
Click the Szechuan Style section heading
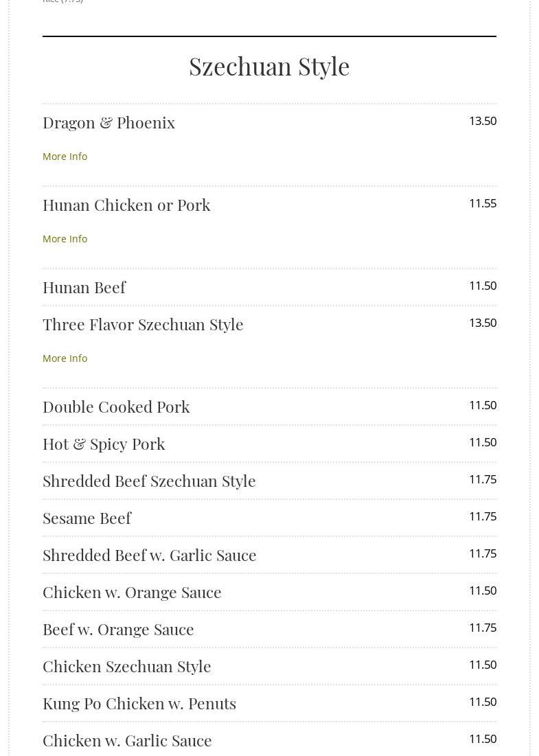click(269, 67)
